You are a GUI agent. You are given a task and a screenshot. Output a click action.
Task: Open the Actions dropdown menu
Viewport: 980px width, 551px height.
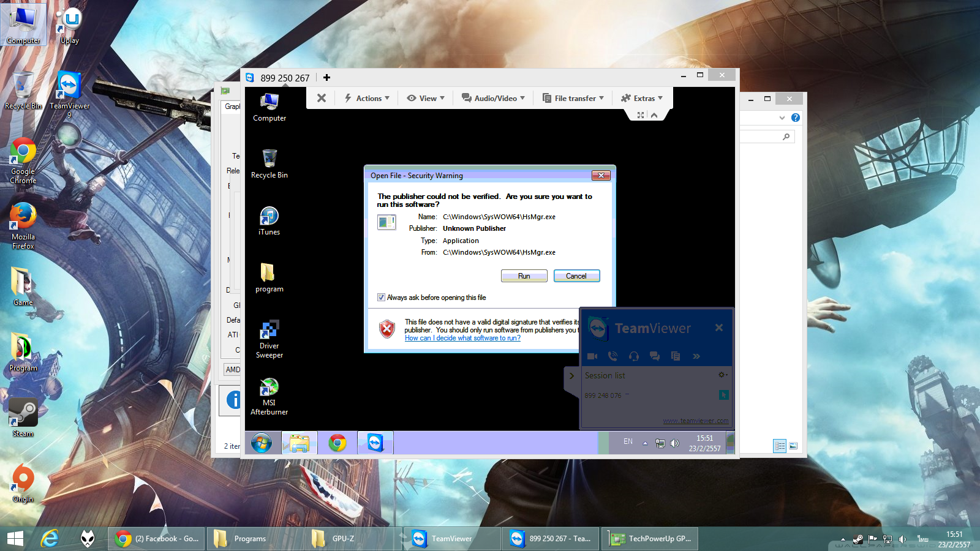tap(367, 98)
